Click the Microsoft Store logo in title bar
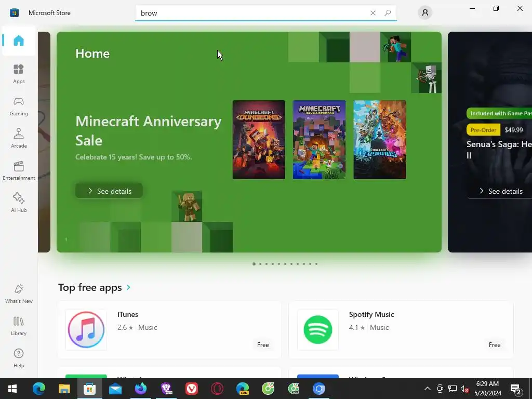The width and height of the screenshot is (532, 399). pyautogui.click(x=14, y=13)
